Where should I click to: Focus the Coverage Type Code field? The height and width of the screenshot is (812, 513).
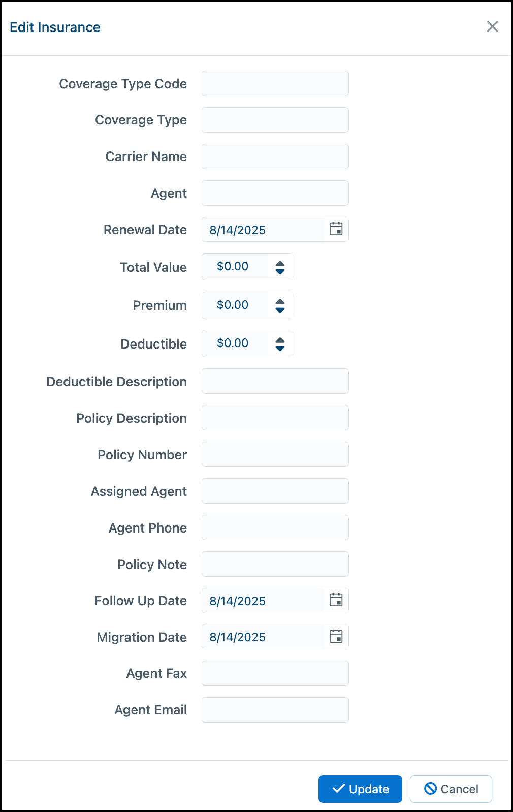pyautogui.click(x=275, y=83)
